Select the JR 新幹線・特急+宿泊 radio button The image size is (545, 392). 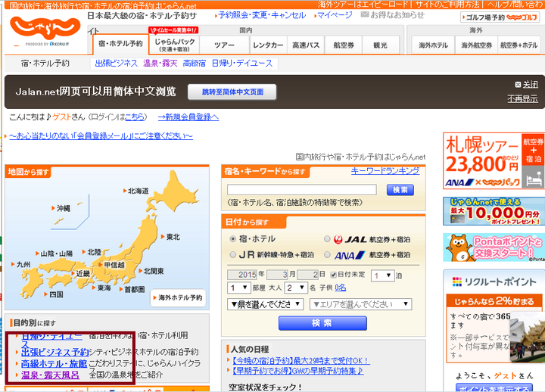(233, 255)
